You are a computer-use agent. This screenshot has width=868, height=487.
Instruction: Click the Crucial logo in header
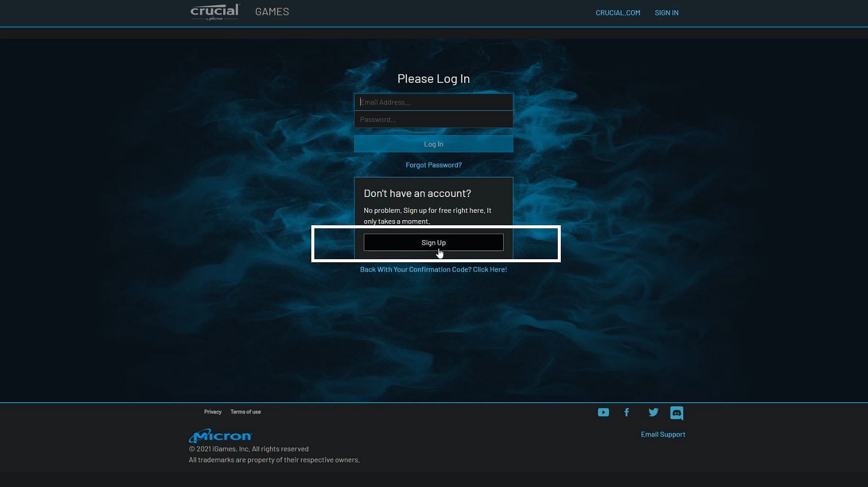215,12
